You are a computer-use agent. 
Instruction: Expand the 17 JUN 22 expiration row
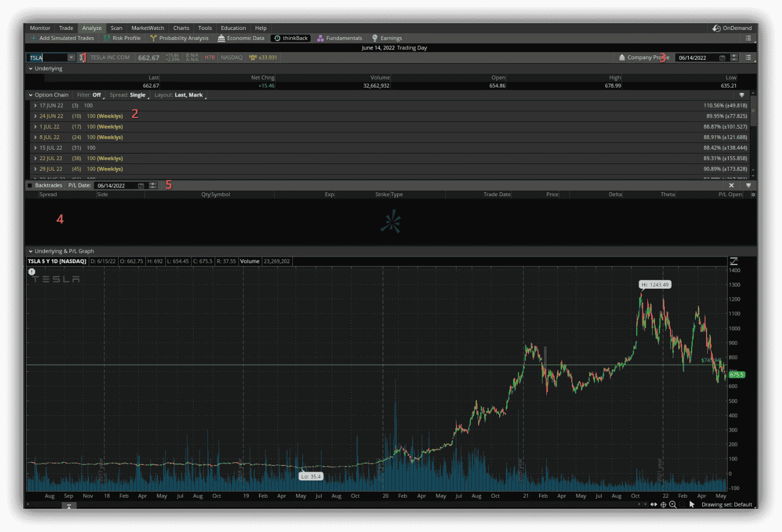[x=35, y=106]
